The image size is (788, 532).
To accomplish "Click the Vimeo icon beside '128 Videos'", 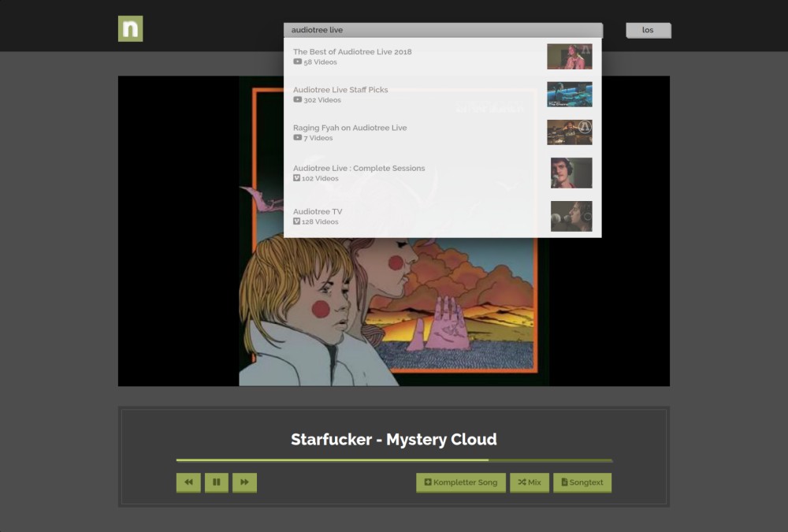I will coord(296,221).
